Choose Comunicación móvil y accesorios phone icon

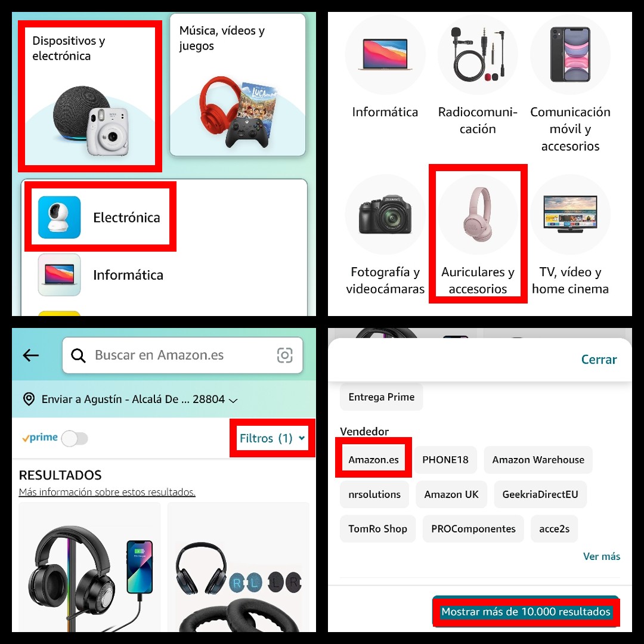coord(570,54)
